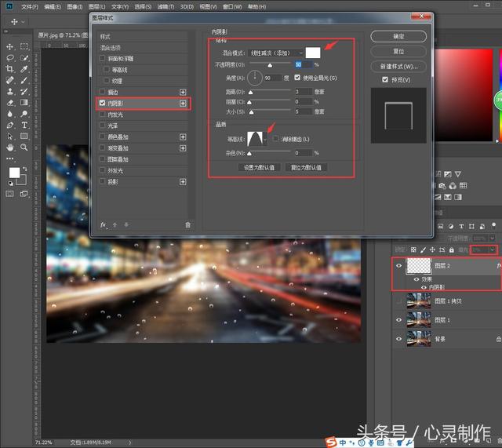Select the Quick Selection tool

coord(24,58)
